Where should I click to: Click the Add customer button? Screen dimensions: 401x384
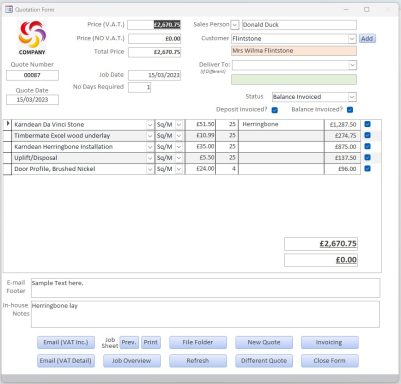pos(367,39)
